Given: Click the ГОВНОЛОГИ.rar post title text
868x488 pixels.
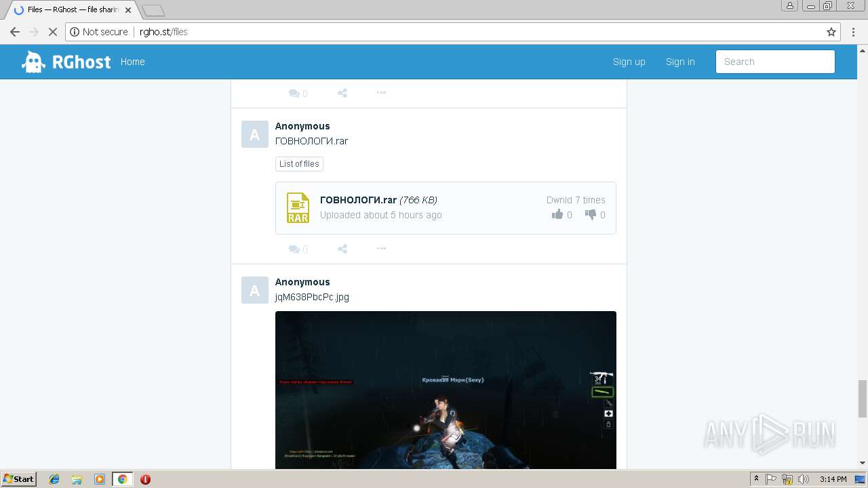Looking at the screenshot, I should click(311, 141).
